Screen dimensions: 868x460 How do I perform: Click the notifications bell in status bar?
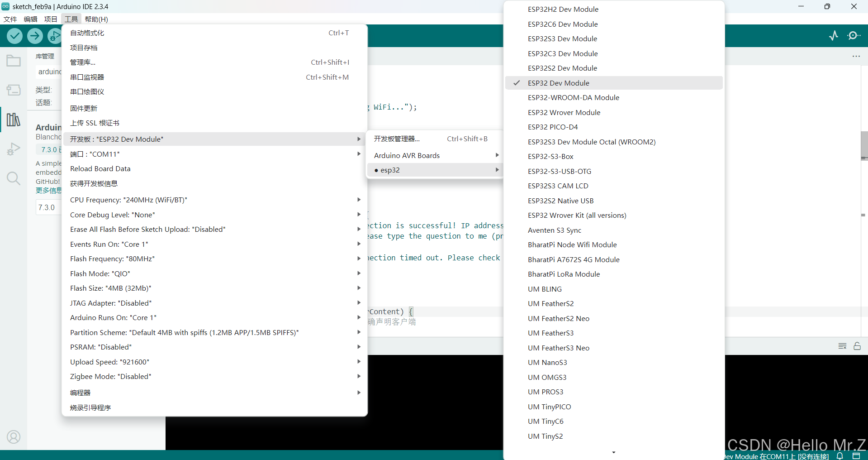click(x=840, y=456)
